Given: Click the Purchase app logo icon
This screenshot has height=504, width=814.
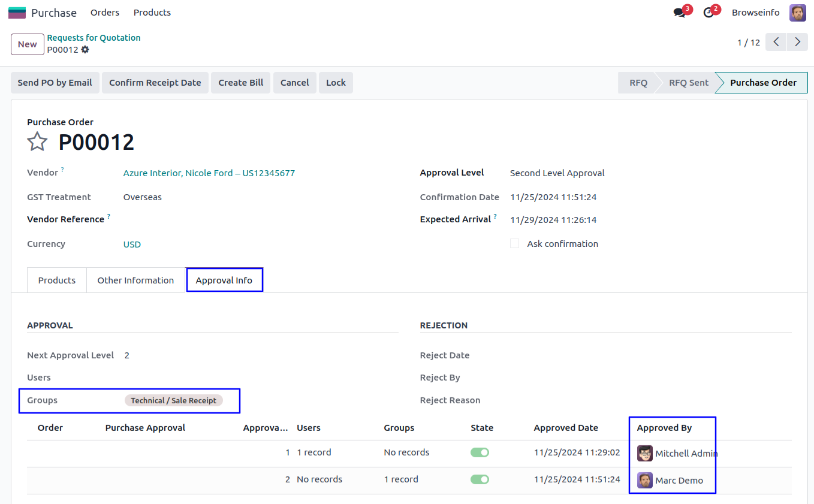Looking at the screenshot, I should pos(17,13).
